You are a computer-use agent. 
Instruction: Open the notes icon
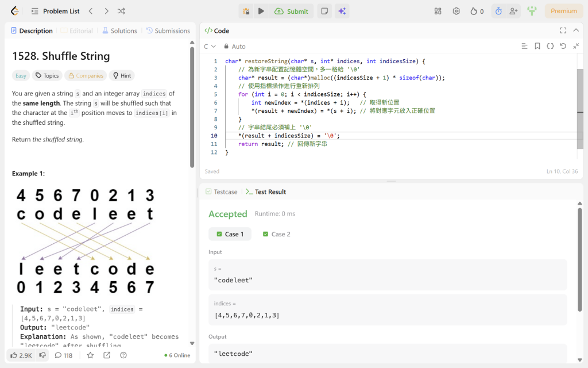[325, 11]
